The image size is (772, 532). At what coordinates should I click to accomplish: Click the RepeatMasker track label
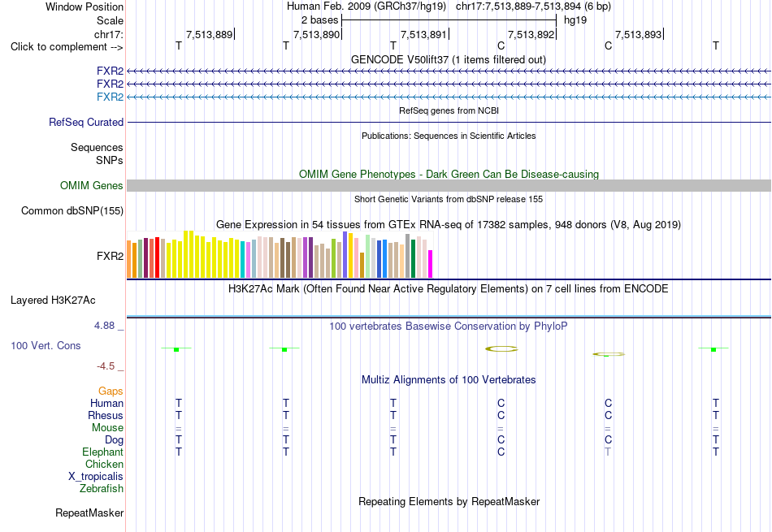89,513
